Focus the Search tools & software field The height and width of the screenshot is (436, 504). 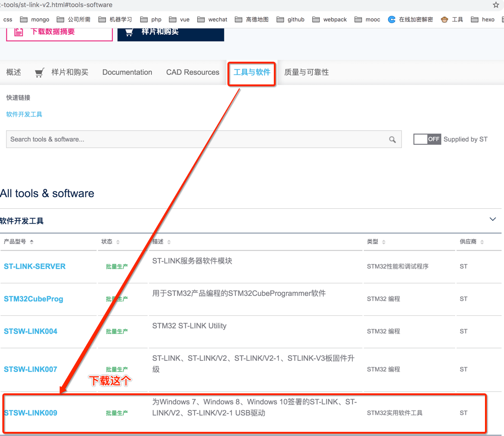(195, 139)
